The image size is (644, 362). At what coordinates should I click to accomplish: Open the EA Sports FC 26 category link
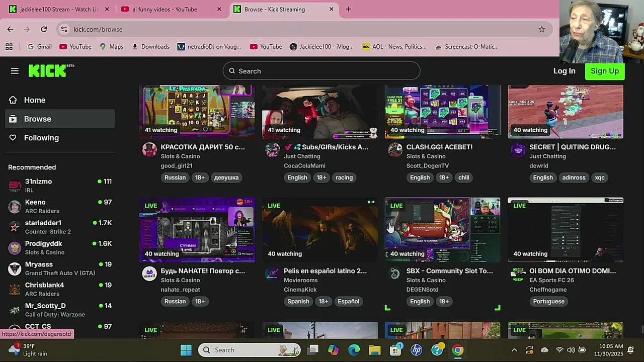coord(551,280)
